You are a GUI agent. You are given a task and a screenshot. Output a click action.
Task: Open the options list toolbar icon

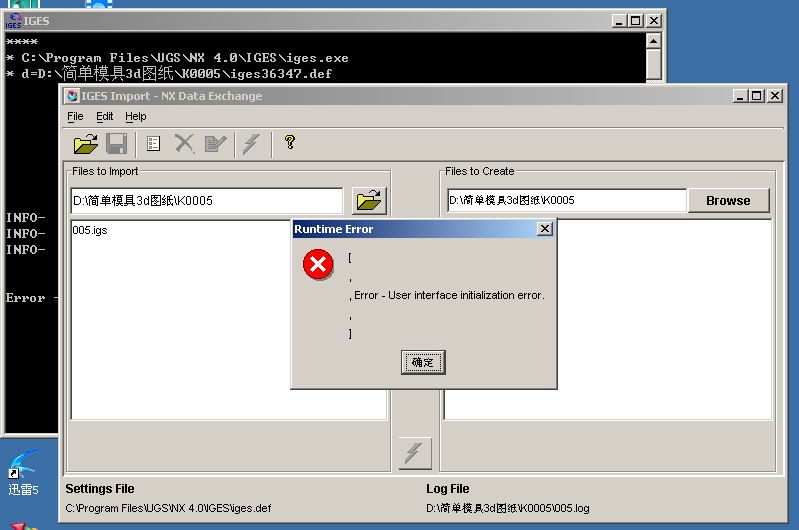click(153, 144)
